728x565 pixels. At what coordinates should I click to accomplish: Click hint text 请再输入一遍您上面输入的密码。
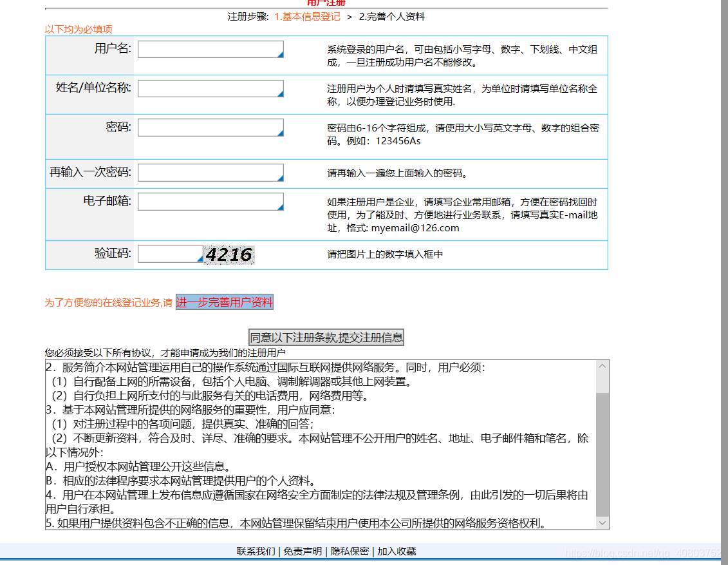399,173
